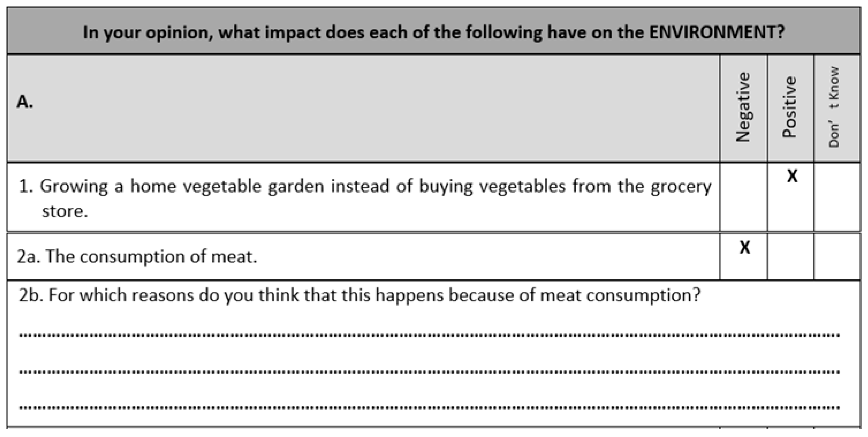Click the word 'store.' in statement 1
This screenshot has height=437, width=868.
(x=65, y=211)
